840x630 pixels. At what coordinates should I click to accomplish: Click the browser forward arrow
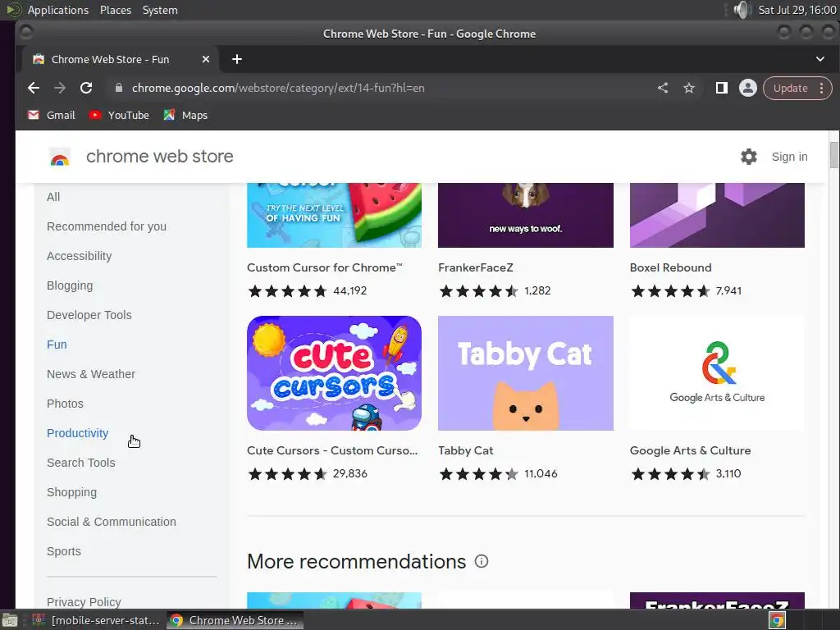(59, 88)
